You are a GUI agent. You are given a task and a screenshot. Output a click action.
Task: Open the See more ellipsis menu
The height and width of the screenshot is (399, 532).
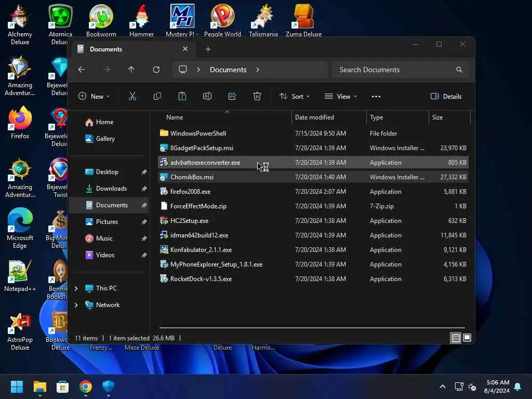(x=376, y=96)
